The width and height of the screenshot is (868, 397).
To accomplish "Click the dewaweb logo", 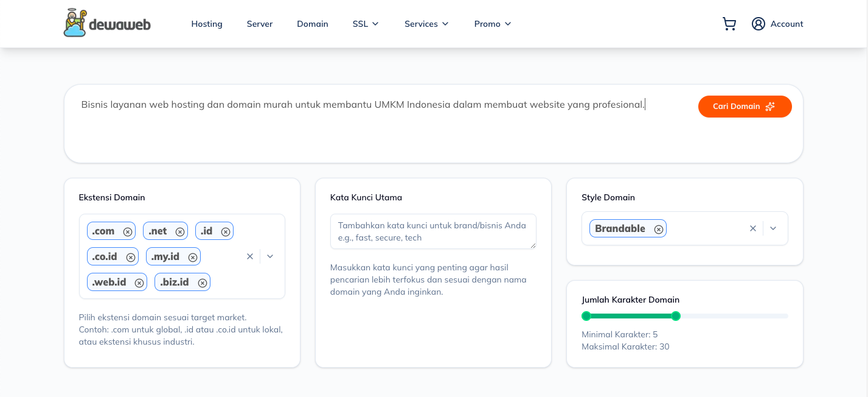I will (107, 23).
